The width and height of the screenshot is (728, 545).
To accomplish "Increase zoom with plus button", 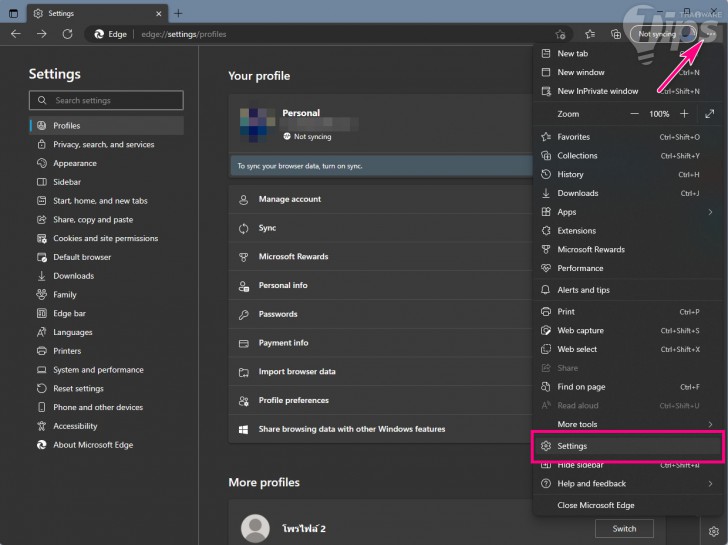I will [x=684, y=114].
